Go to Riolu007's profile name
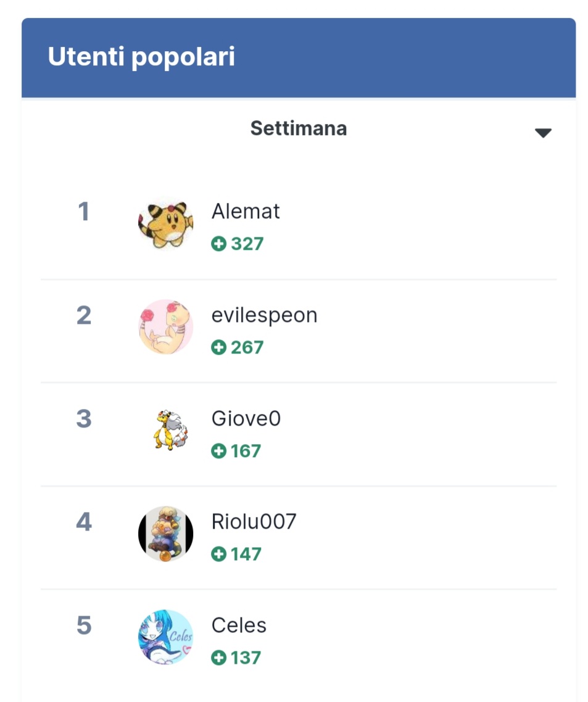This screenshot has height=702, width=588. point(254,522)
